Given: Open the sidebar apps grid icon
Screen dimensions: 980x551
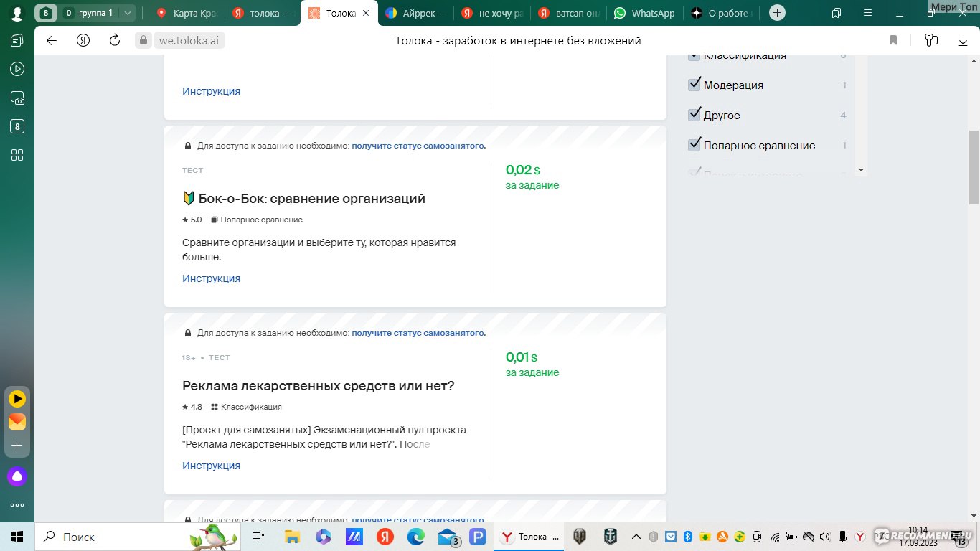Looking at the screenshot, I should pos(17,155).
